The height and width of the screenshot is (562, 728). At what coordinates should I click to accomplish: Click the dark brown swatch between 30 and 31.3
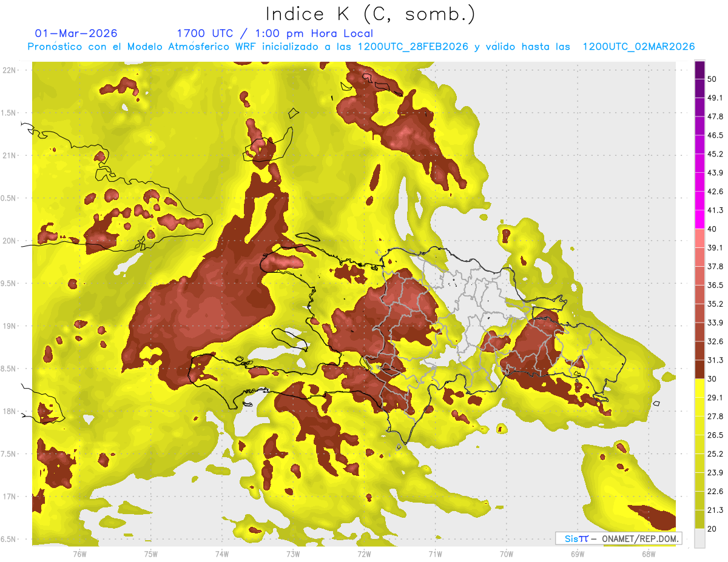click(700, 369)
